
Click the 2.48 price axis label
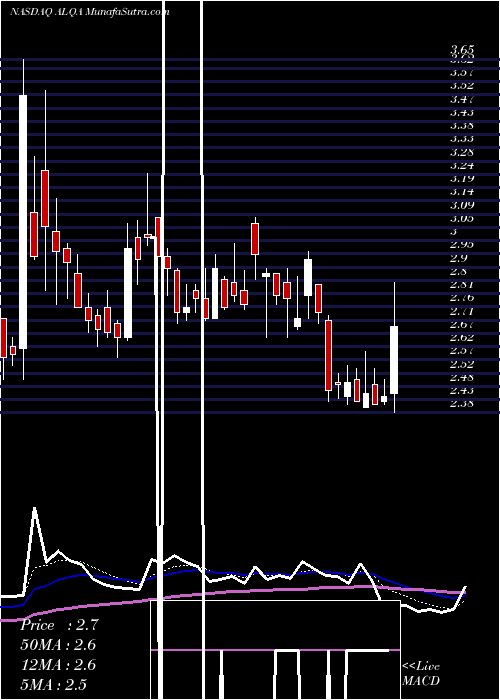(x=462, y=378)
